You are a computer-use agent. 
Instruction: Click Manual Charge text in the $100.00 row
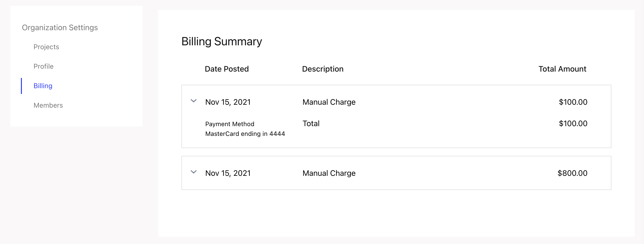[x=329, y=102]
